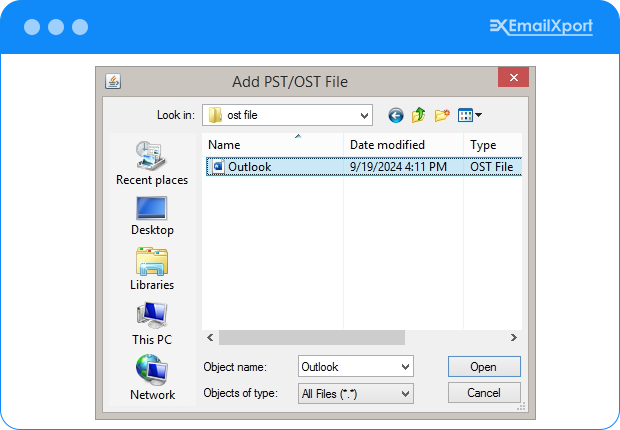This screenshot has width=620, height=430.
Task: Close the Add PST/OST File dialog
Action: point(513,77)
